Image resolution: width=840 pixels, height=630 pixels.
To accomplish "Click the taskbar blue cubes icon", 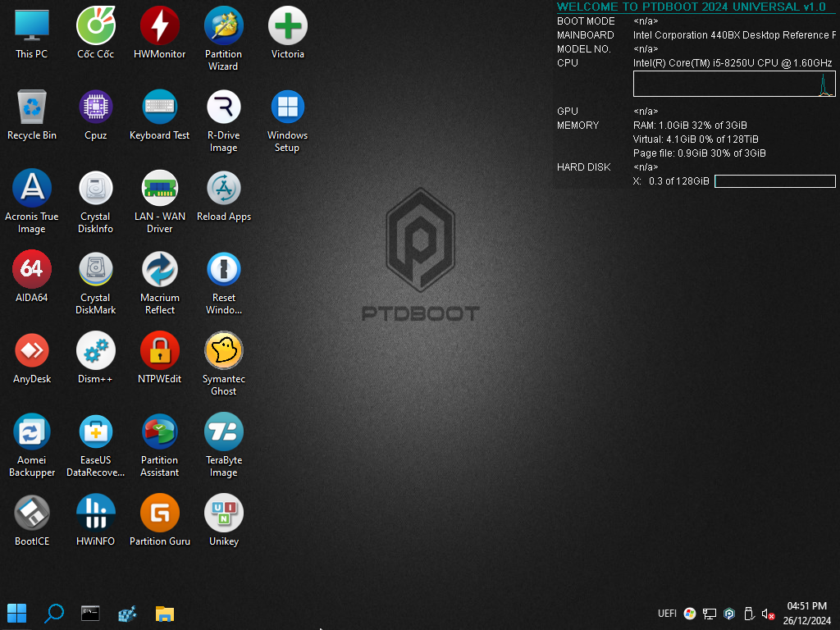I will (127, 614).
